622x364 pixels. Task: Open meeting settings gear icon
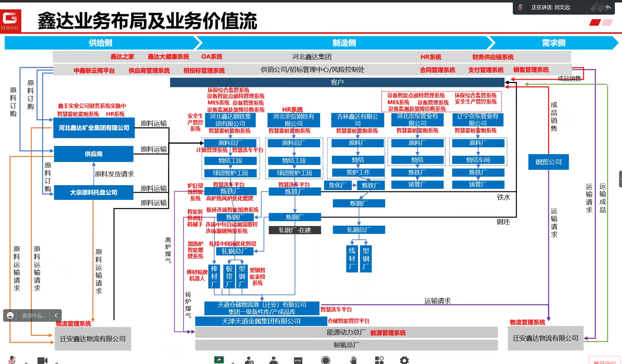click(x=404, y=360)
